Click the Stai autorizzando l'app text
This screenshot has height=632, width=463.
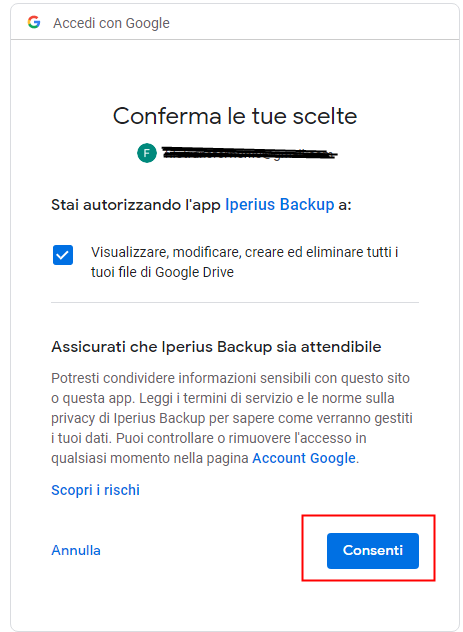click(x=136, y=205)
